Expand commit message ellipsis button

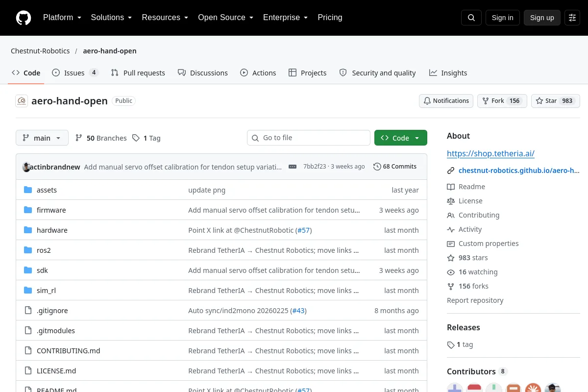tap(293, 167)
